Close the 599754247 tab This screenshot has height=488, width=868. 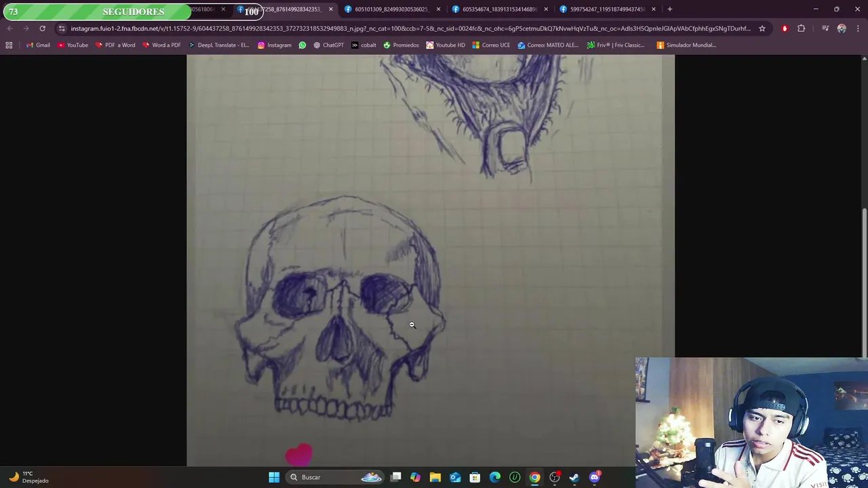[654, 9]
